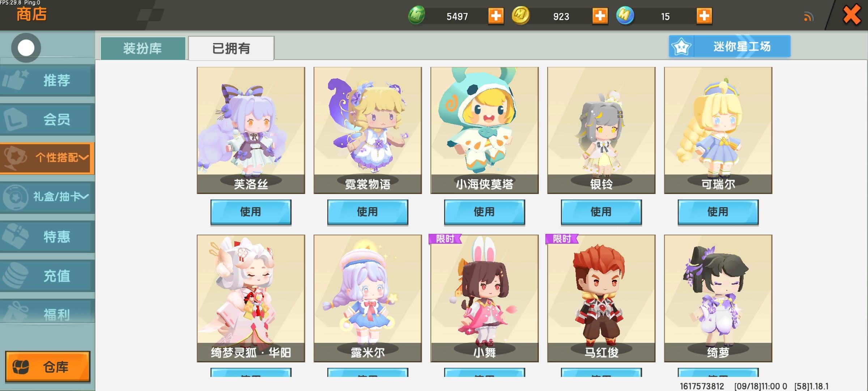868x391 pixels.
Task: Use the 可瑞尔 skin
Action: (x=718, y=212)
